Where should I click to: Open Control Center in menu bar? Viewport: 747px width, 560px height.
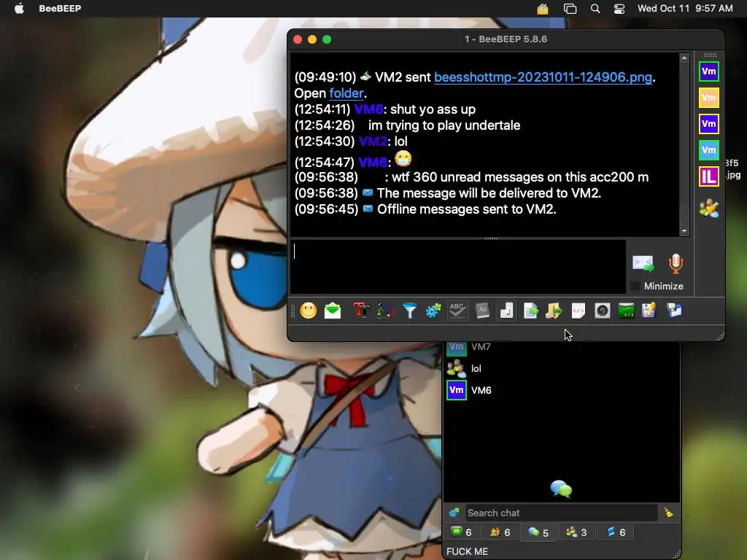click(x=619, y=9)
